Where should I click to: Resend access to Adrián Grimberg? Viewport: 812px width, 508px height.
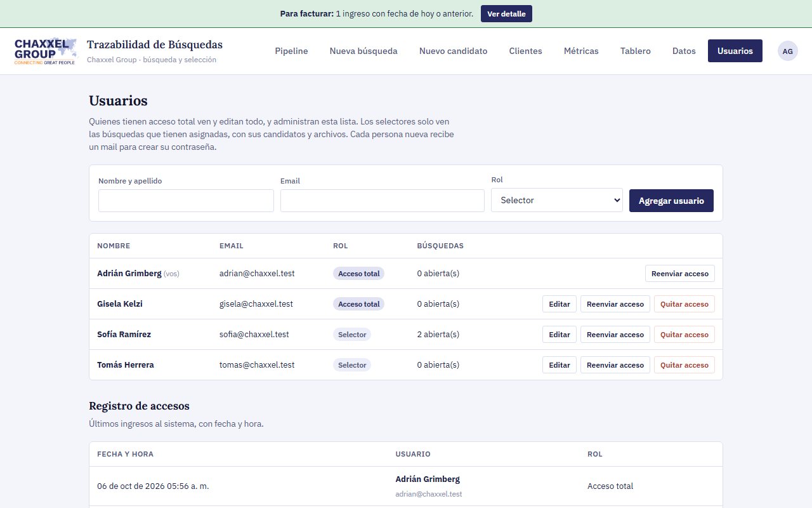[x=680, y=274]
